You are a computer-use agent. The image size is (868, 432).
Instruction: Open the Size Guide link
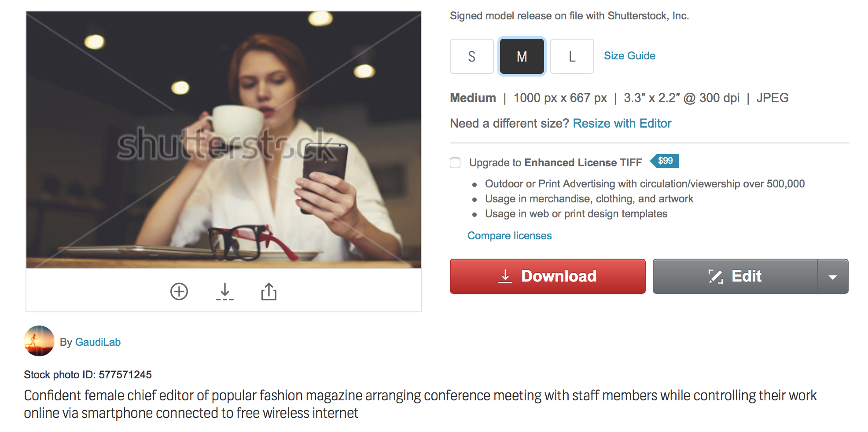pos(629,56)
